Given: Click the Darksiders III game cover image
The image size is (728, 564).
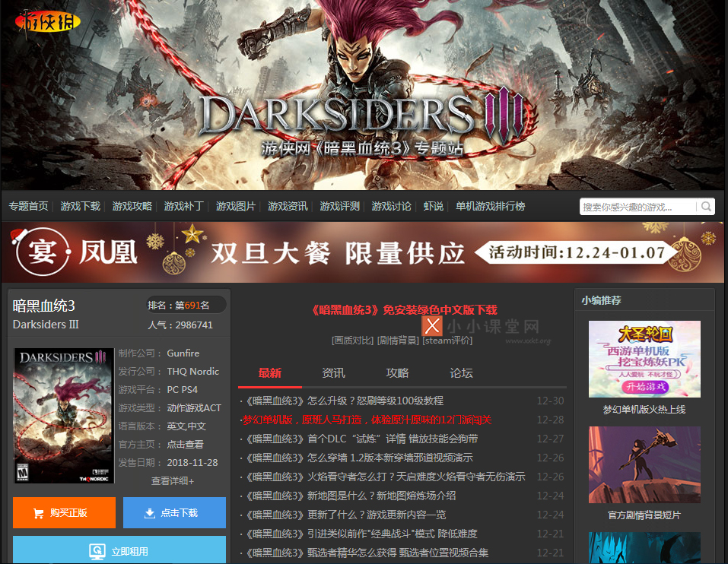Looking at the screenshot, I should point(64,416).
